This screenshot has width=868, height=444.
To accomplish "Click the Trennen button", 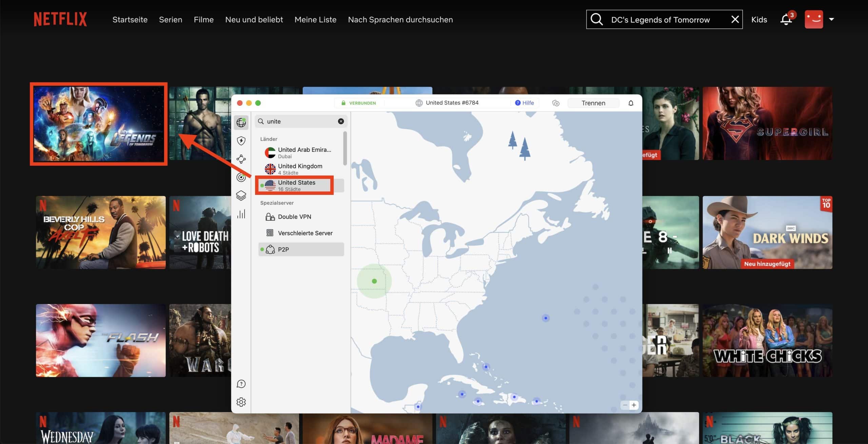I will point(593,103).
